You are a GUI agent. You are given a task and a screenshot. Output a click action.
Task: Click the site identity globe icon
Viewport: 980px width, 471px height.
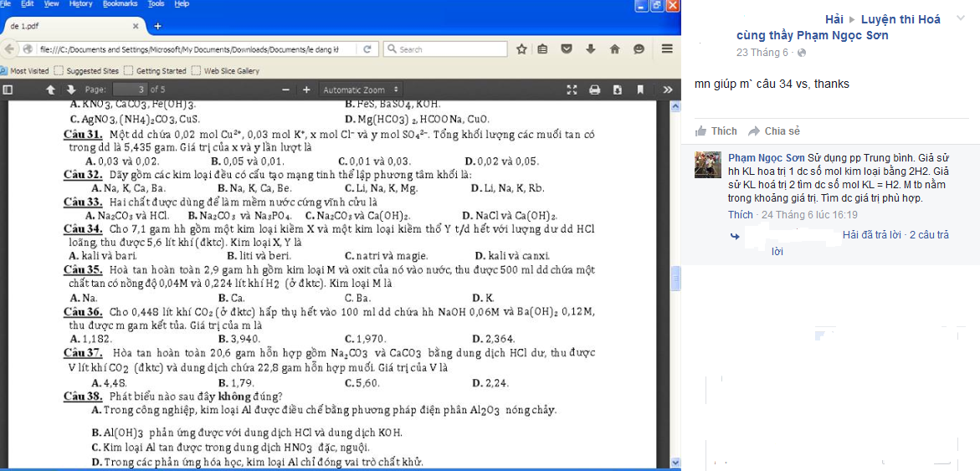coord(28,49)
